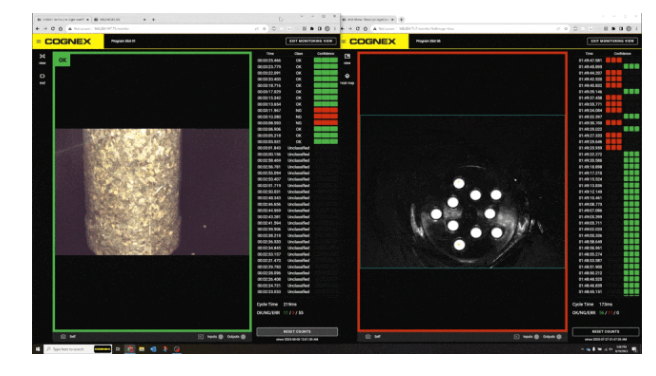
Task: Click Reset Counts button in the left window
Action: [x=297, y=331]
